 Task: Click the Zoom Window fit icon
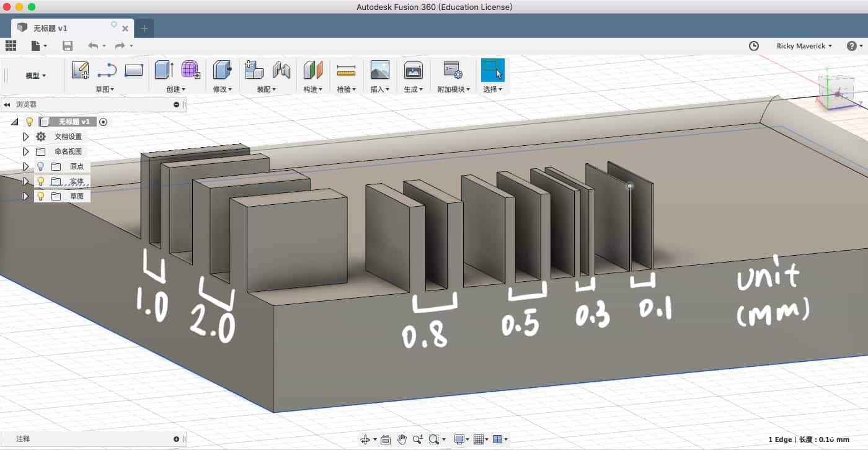(433, 439)
